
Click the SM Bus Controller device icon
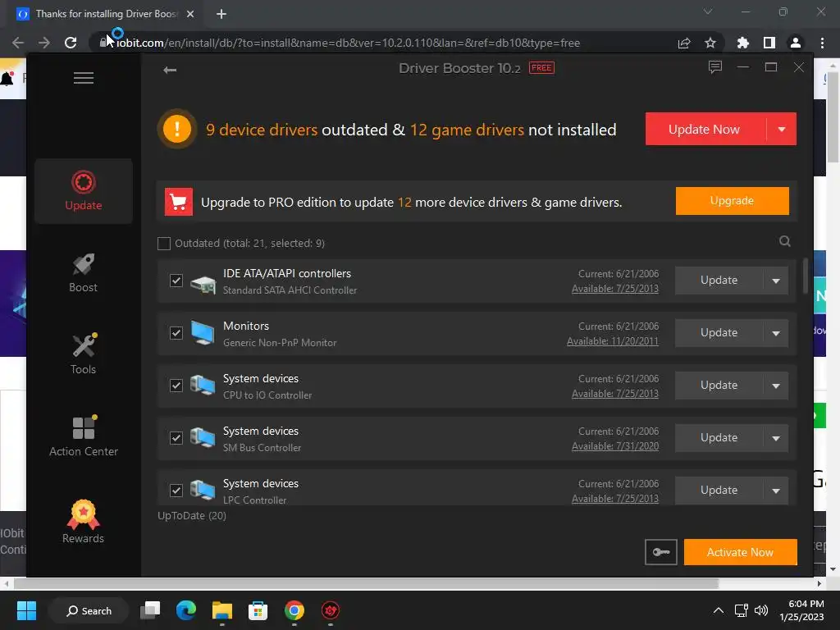tap(203, 438)
